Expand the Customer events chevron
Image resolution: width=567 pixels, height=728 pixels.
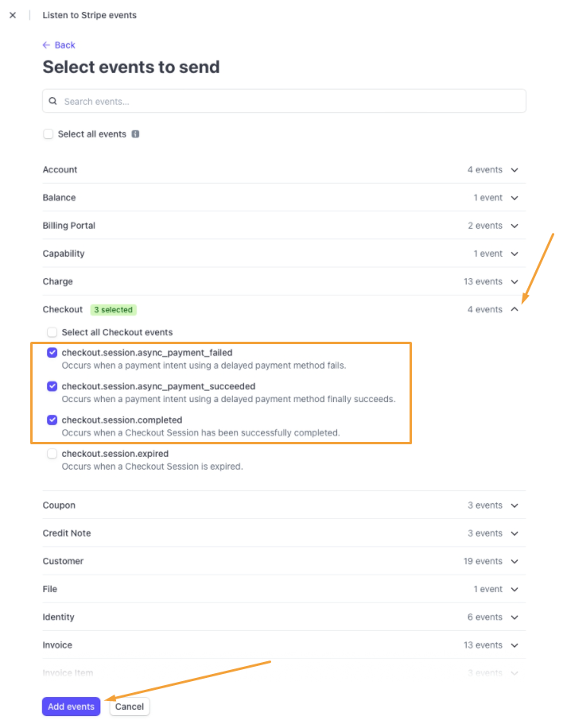(x=515, y=561)
